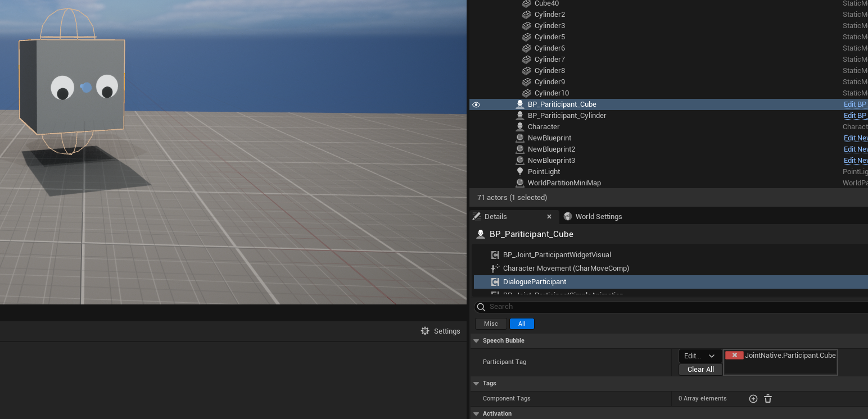868x419 pixels.
Task: Open the Edit dropdown for Participant Tag
Action: pos(700,356)
